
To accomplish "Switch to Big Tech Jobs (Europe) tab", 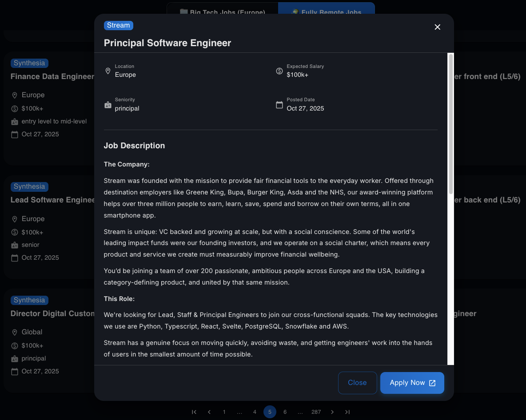I will pos(223,9).
